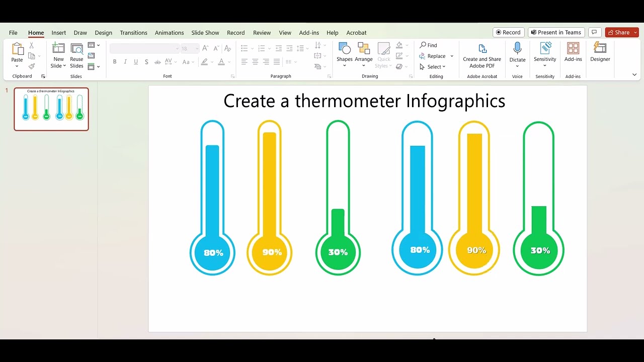Click the Format Painter brush icon
Image resolution: width=644 pixels, height=362 pixels.
[x=32, y=66]
